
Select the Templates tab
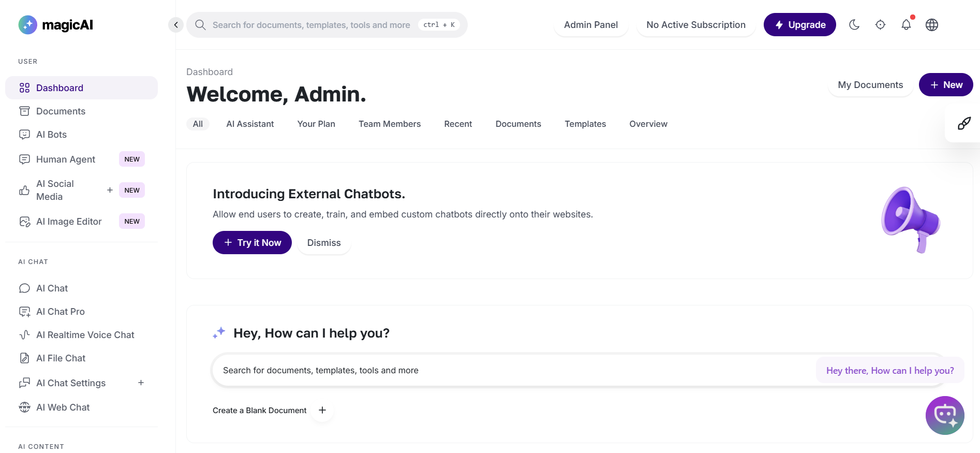[585, 124]
